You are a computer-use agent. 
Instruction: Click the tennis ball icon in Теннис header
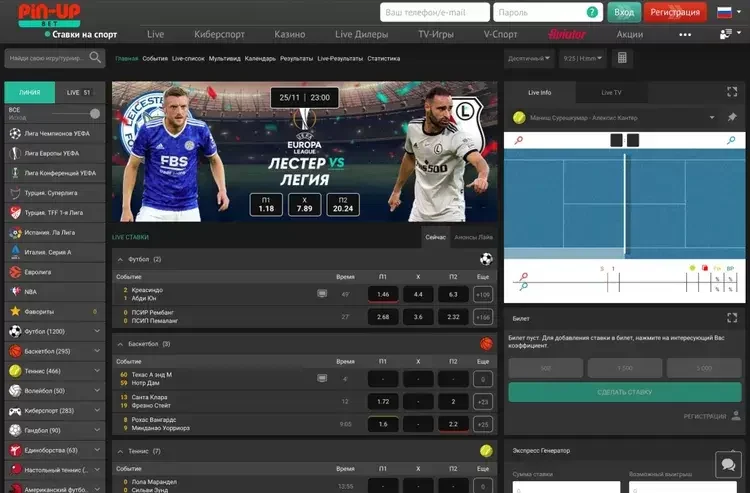[x=486, y=451]
